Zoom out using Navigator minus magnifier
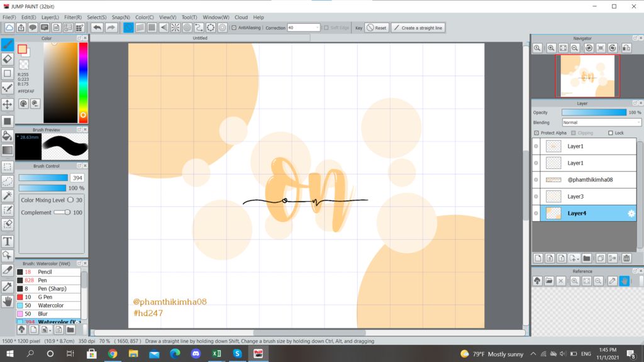 pos(575,48)
